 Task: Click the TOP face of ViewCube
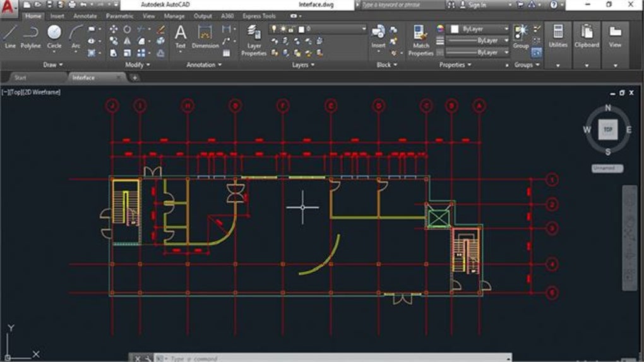607,129
